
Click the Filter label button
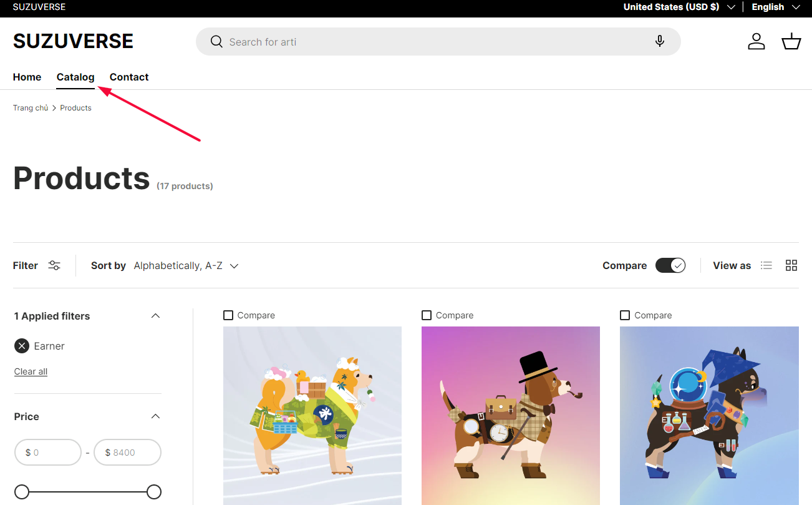tap(26, 265)
